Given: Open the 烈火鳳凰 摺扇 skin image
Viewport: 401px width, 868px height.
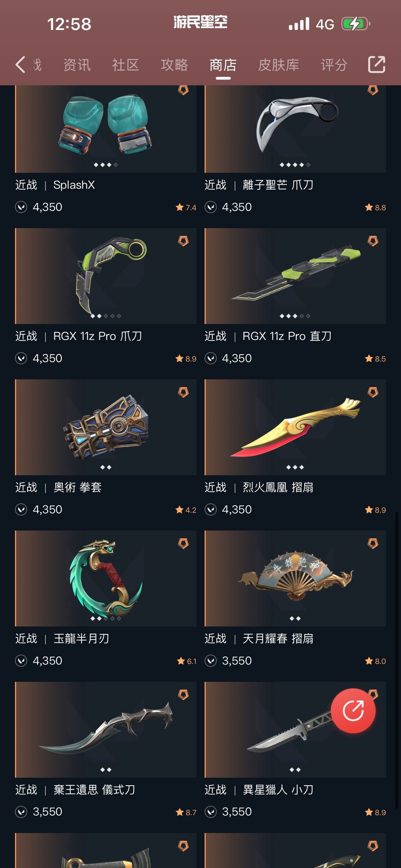Looking at the screenshot, I should [x=295, y=427].
